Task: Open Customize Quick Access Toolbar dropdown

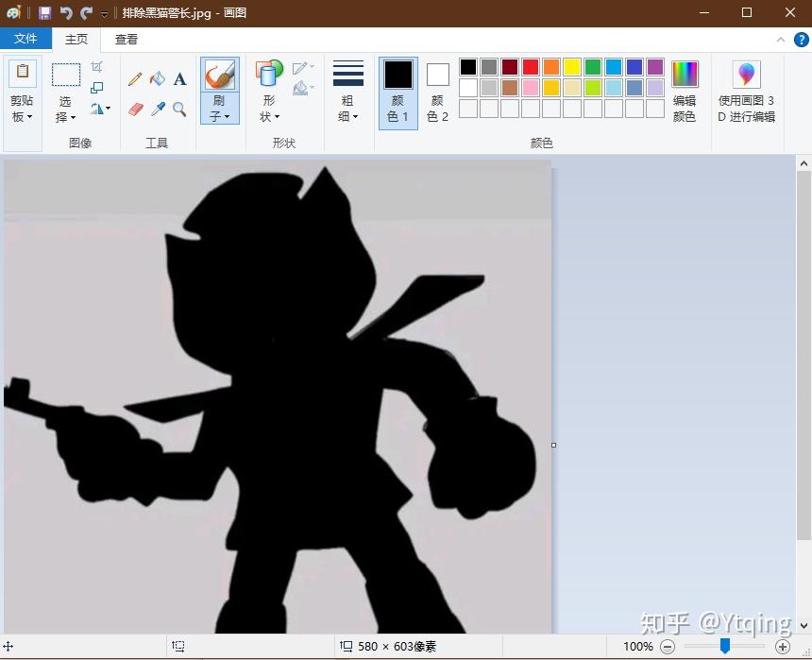Action: [104, 14]
